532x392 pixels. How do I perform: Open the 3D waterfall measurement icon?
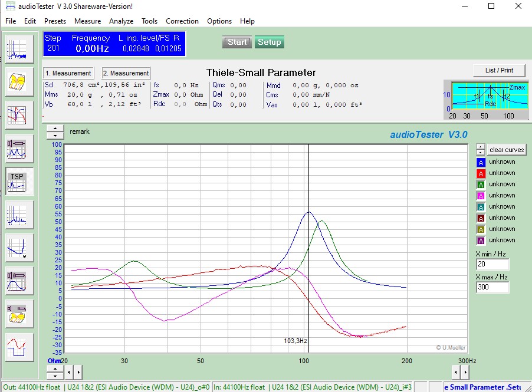(x=19, y=82)
